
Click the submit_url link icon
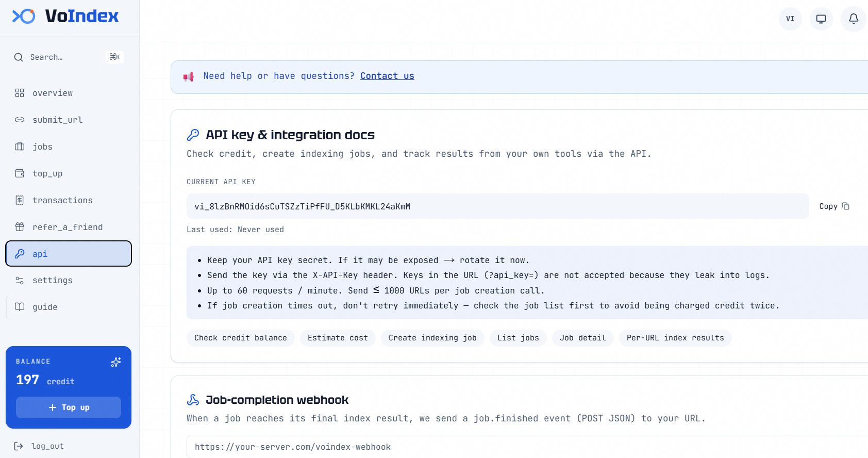(20, 120)
